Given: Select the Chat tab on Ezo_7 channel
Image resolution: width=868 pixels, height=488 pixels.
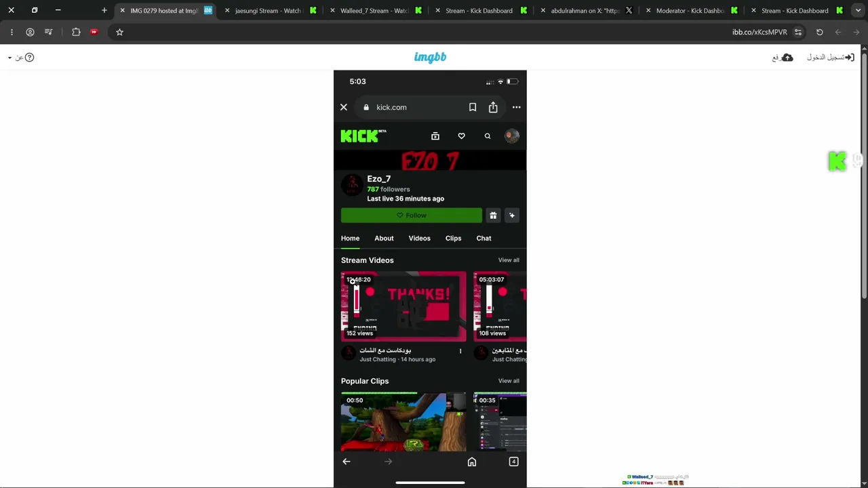Looking at the screenshot, I should tap(484, 239).
